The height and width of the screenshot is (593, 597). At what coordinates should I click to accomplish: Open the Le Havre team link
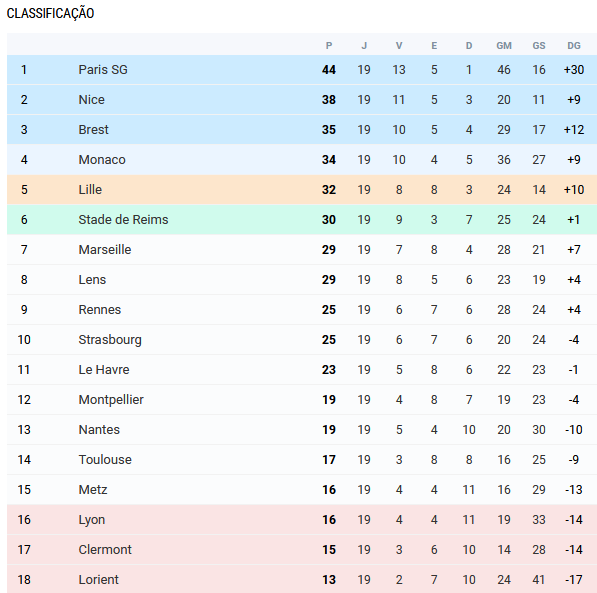click(x=104, y=370)
